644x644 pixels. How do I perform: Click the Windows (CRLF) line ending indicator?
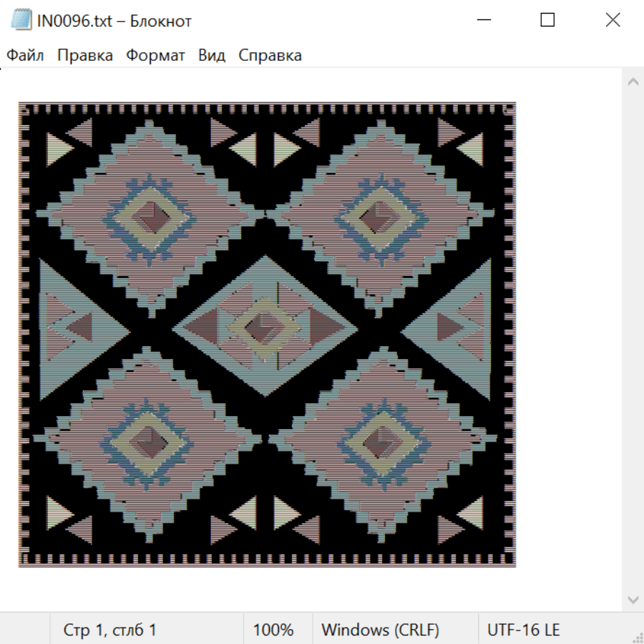pos(380,630)
